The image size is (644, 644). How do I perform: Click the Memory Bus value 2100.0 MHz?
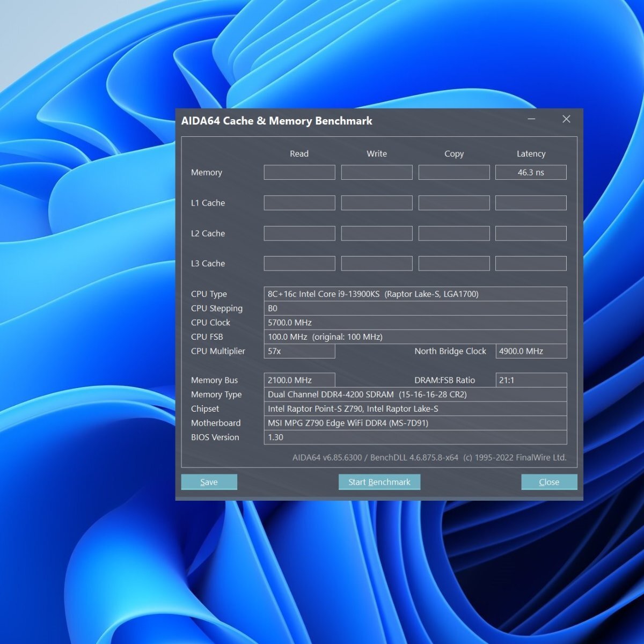(299, 380)
